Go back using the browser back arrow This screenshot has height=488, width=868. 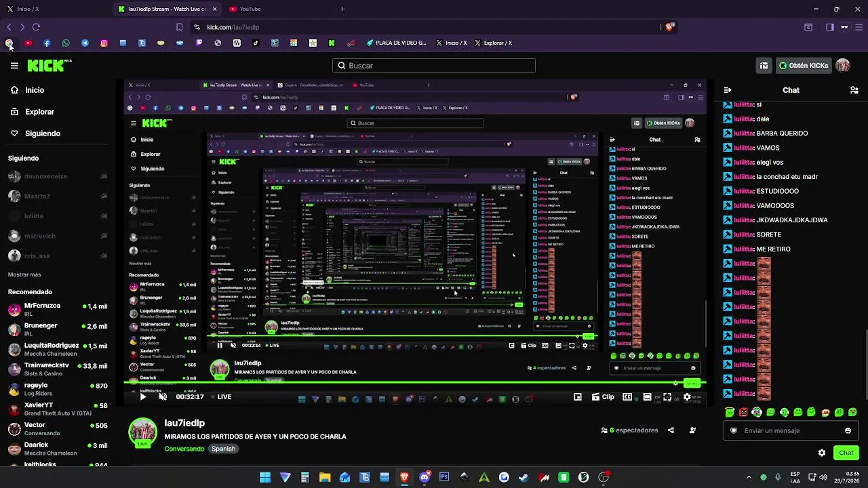[x=9, y=27]
